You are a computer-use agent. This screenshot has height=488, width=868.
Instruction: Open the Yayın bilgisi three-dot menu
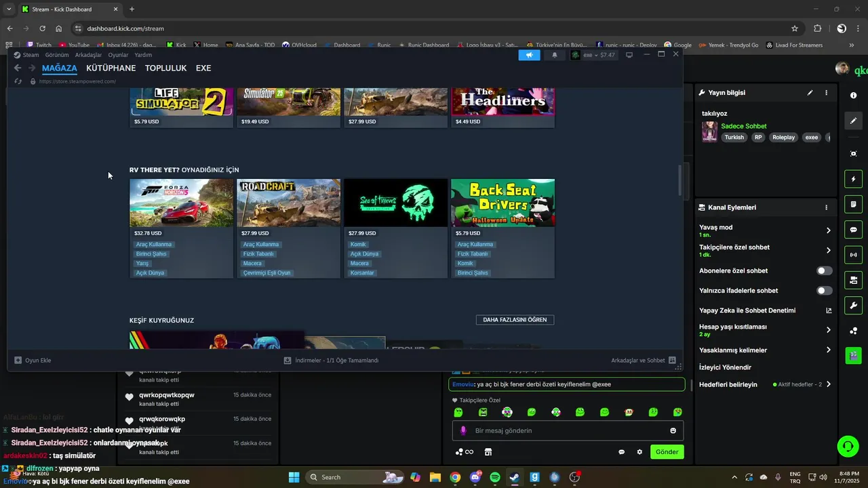click(x=826, y=92)
